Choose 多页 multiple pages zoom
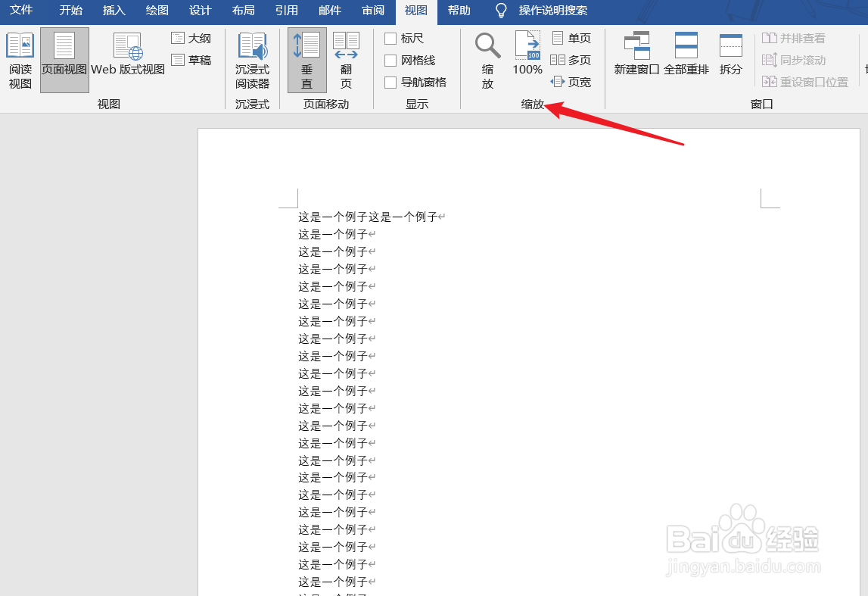Viewport: 868px width, 596px height. point(572,60)
